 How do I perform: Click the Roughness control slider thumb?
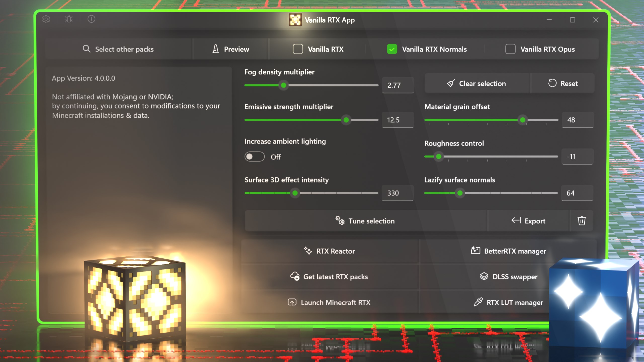coord(439,157)
